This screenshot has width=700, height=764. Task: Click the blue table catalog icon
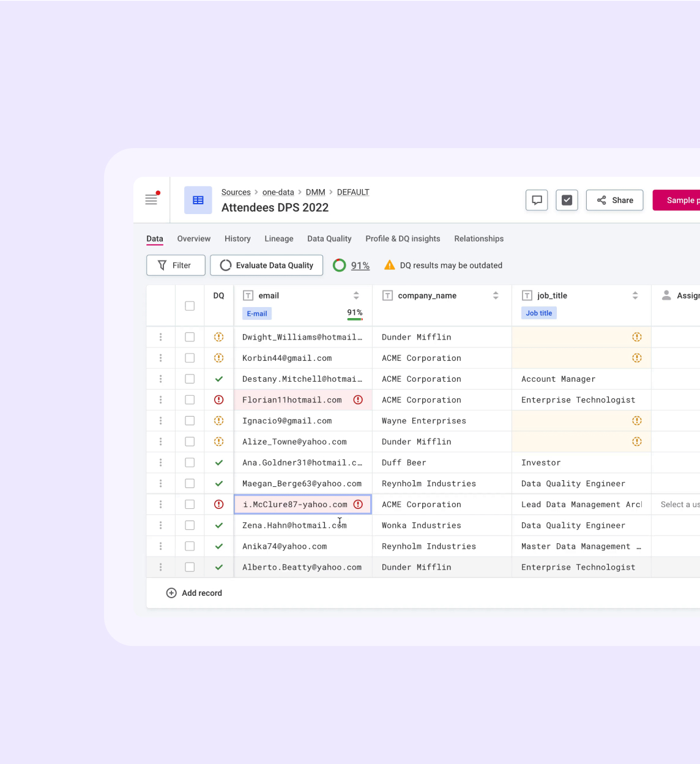[198, 200]
